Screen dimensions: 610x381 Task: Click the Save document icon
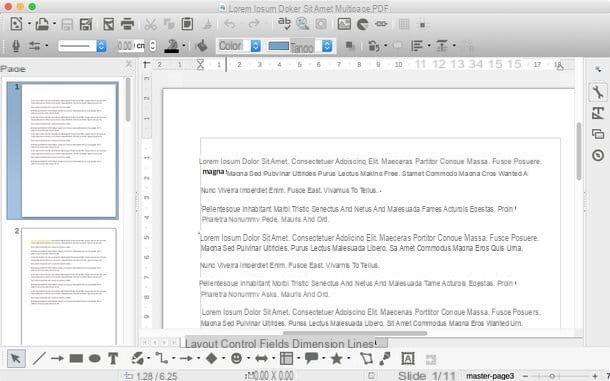click(67, 25)
